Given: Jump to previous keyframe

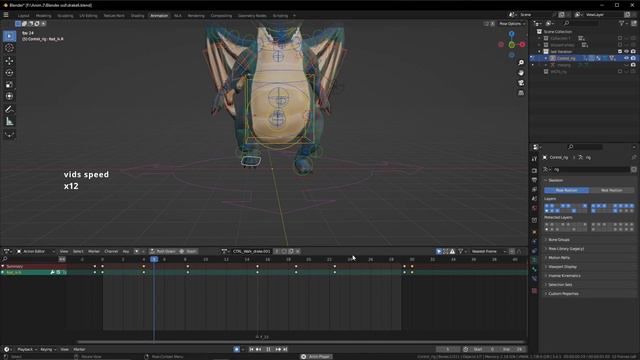Looking at the screenshot, I should (x=258, y=349).
